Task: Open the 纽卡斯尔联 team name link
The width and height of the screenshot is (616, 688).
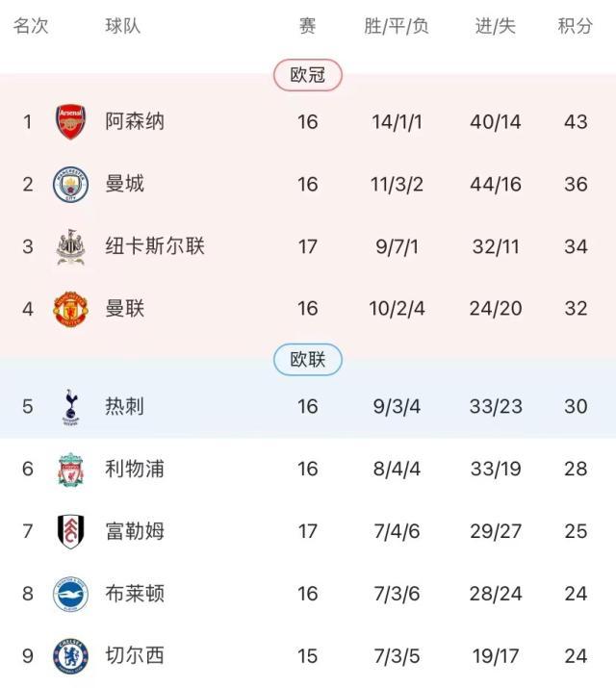Action: pos(155,246)
